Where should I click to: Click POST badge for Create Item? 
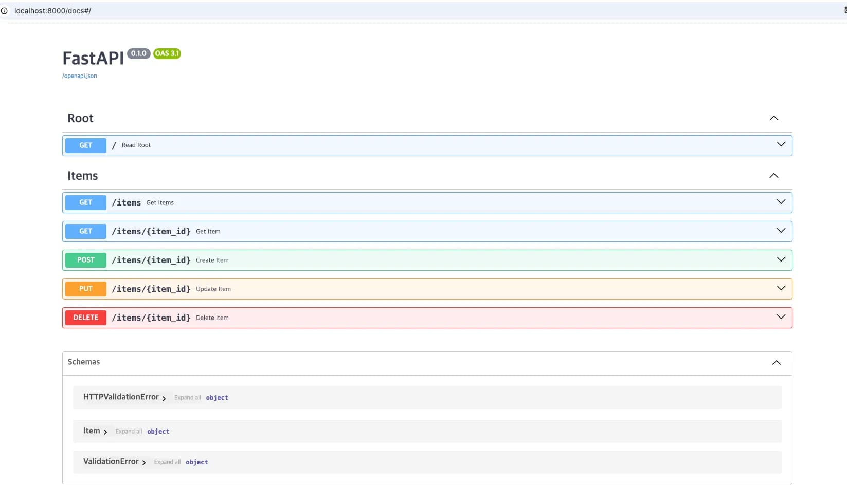point(86,260)
